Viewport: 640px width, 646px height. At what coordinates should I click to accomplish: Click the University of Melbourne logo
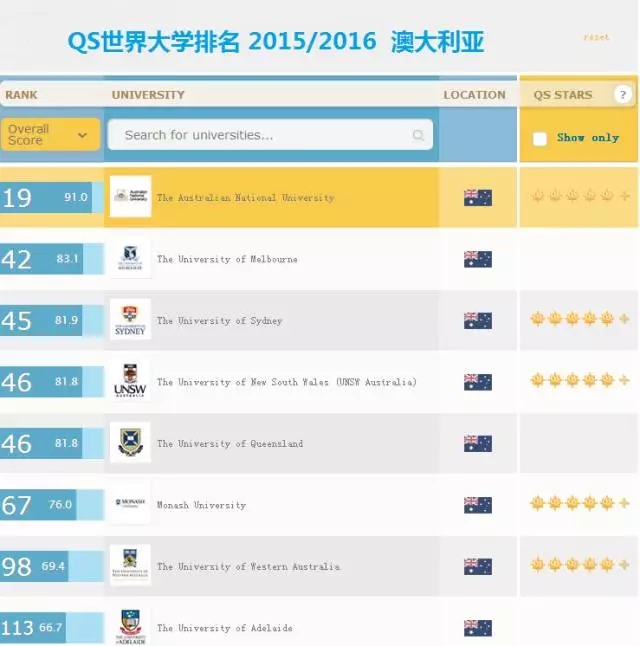click(131, 258)
